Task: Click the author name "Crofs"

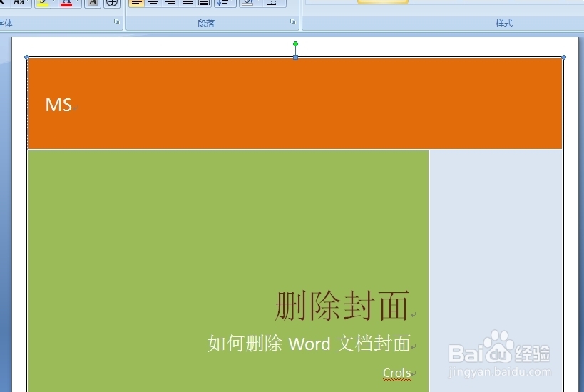Action: click(397, 373)
